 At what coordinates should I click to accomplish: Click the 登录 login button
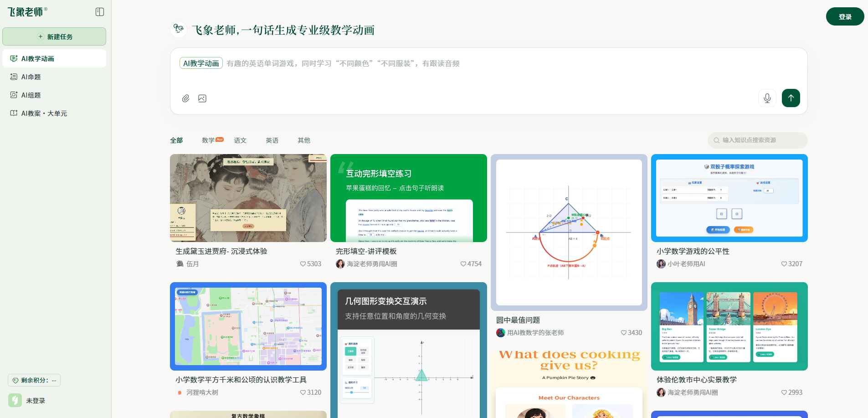[845, 16]
